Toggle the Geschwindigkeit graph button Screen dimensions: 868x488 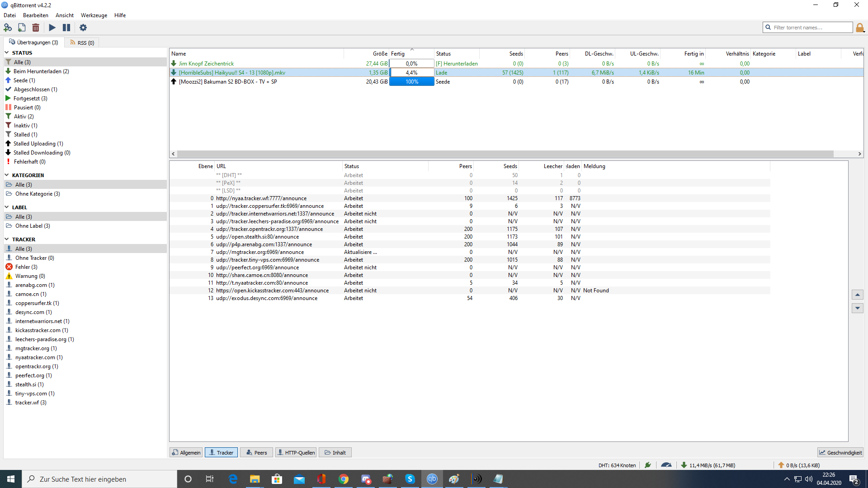840,452
